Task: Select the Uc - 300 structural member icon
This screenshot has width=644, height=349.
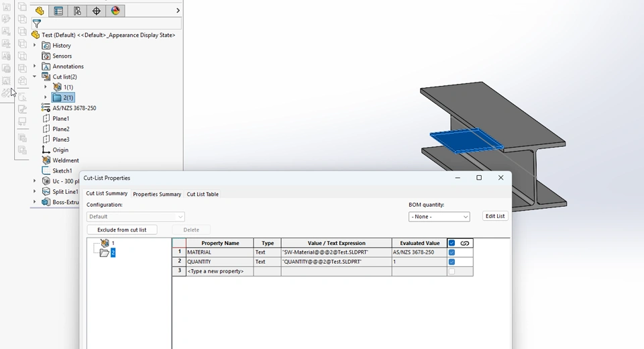Action: 46,181
